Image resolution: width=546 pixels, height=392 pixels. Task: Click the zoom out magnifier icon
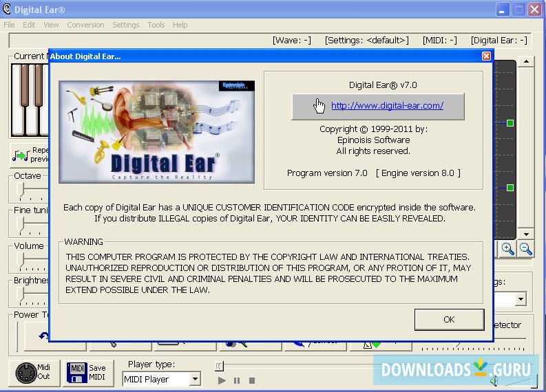(x=525, y=249)
